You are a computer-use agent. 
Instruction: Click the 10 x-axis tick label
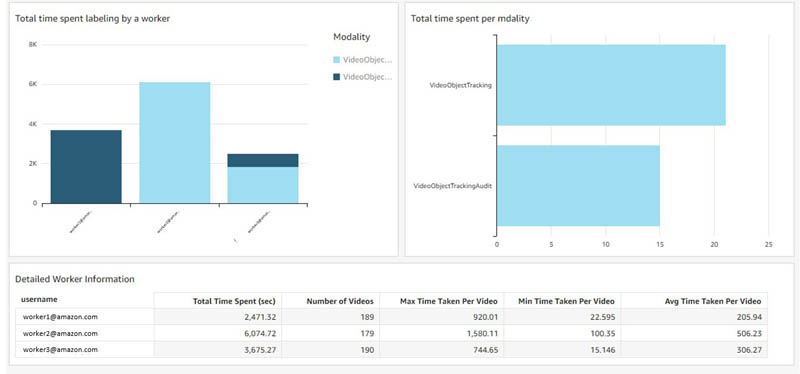point(606,244)
